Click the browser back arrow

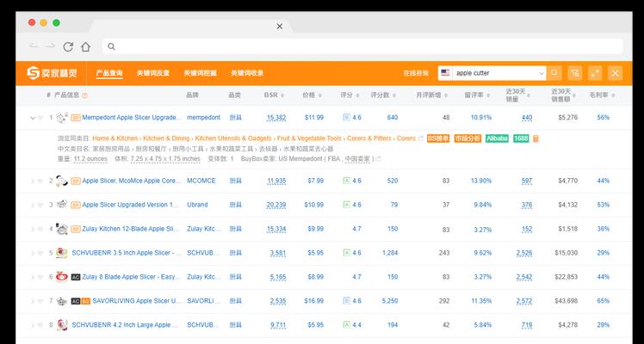pos(34,46)
